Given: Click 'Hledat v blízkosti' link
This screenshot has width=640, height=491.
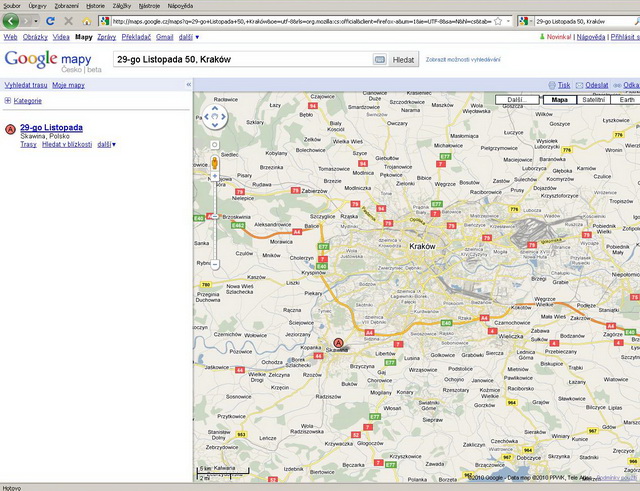Looking at the screenshot, I should [67, 144].
